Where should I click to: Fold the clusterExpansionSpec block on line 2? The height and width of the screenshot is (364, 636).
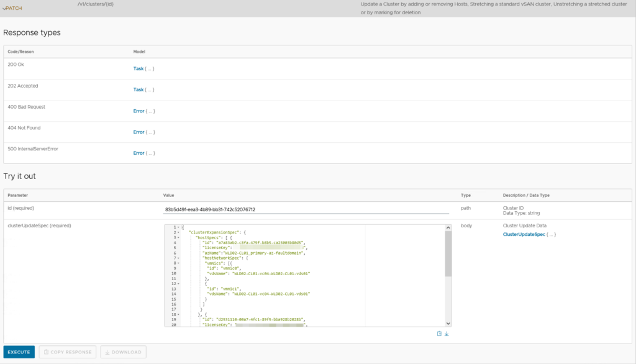pos(179,232)
